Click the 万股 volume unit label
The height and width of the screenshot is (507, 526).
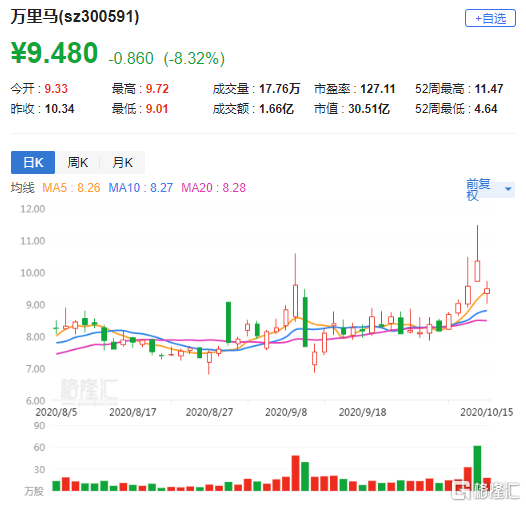pyautogui.click(x=34, y=492)
